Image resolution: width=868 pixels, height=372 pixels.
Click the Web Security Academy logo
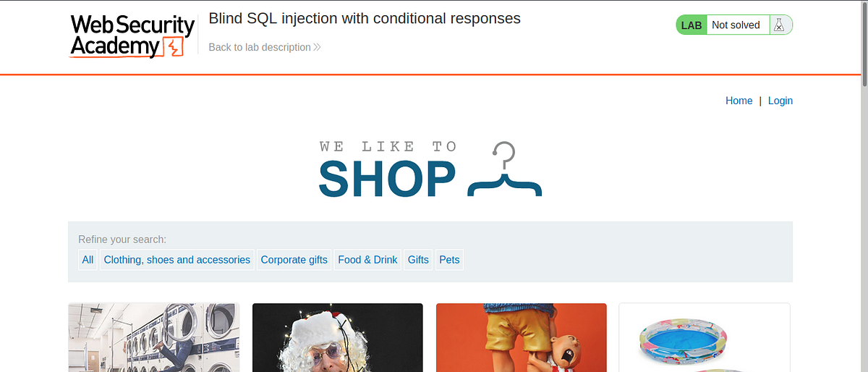point(132,36)
